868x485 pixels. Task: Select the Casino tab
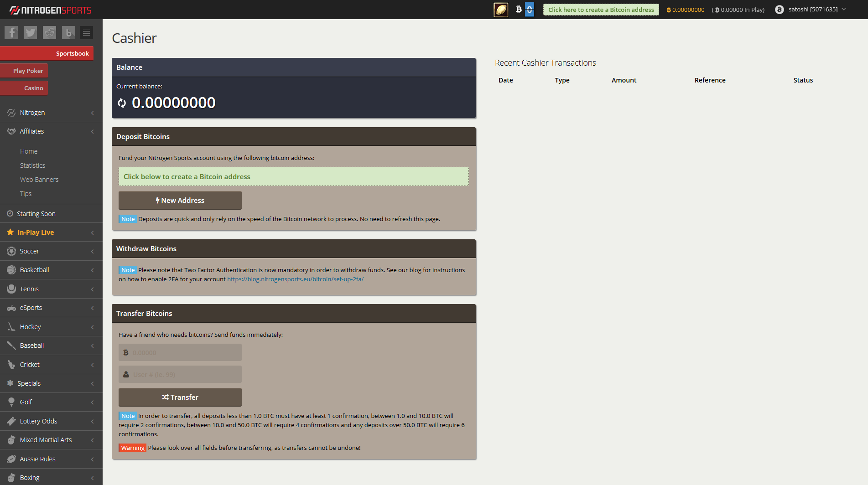[24, 88]
